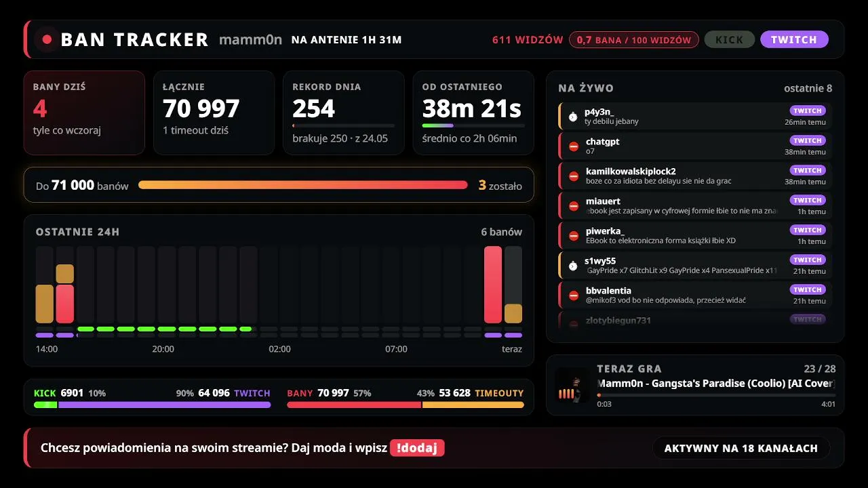Click the Kick count '6901'
Viewport: 868px width, 488px height.
click(72, 392)
